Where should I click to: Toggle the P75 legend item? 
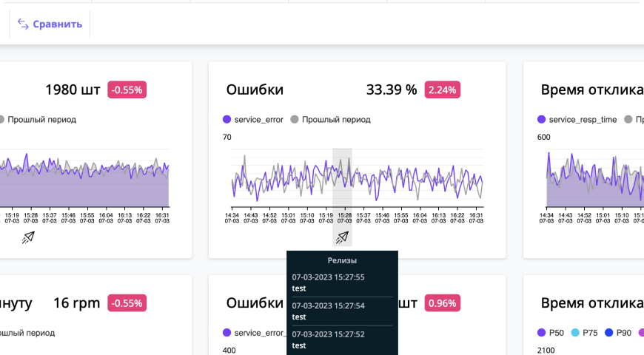click(x=585, y=333)
